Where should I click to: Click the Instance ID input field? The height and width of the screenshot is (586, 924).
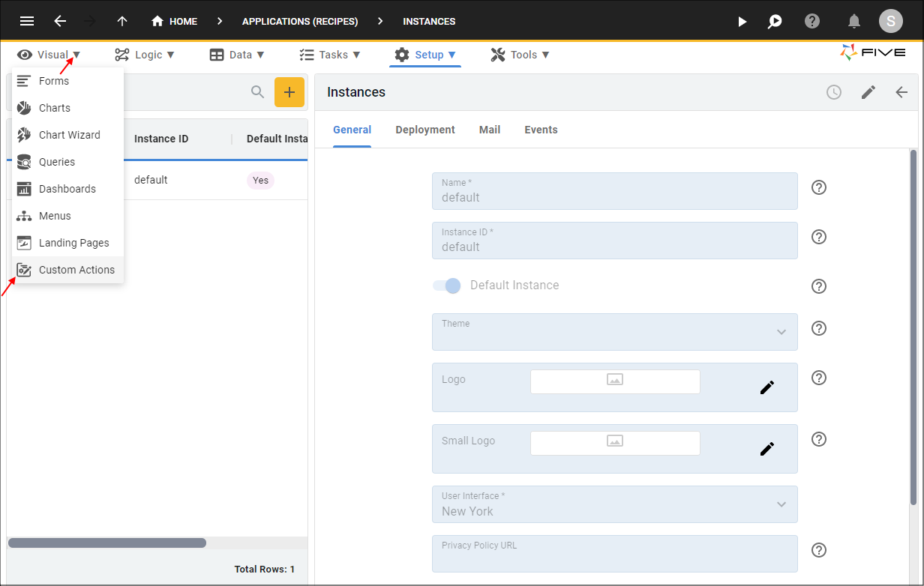615,241
